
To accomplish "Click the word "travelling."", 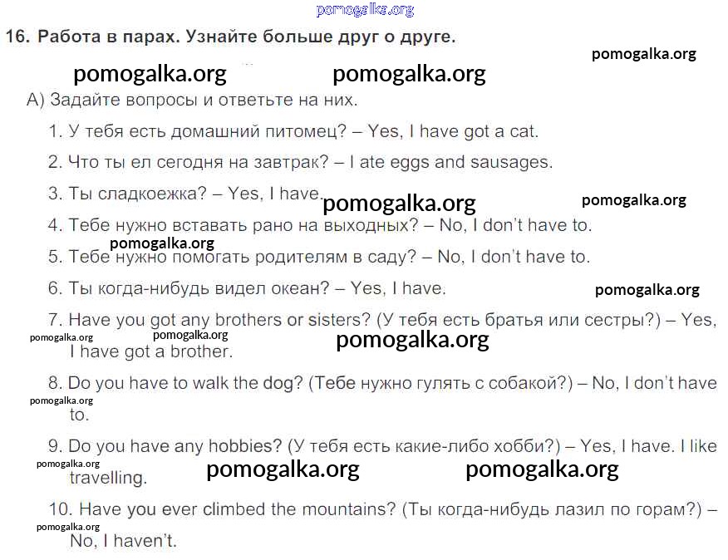I will (x=107, y=478).
